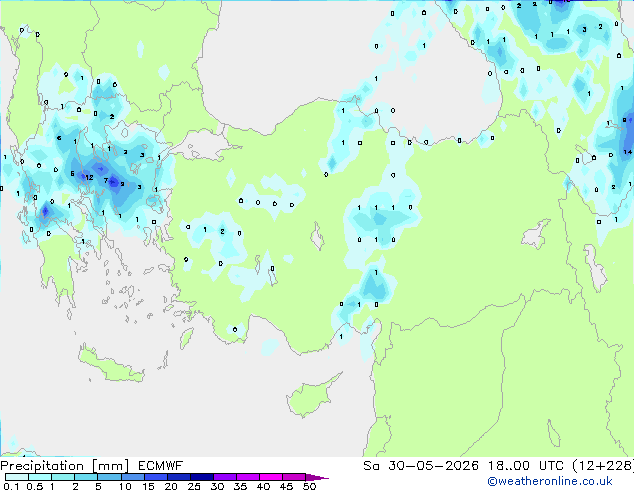Click the over-50 arrow tip of legend
The width and height of the screenshot is (634, 490).
317,477
